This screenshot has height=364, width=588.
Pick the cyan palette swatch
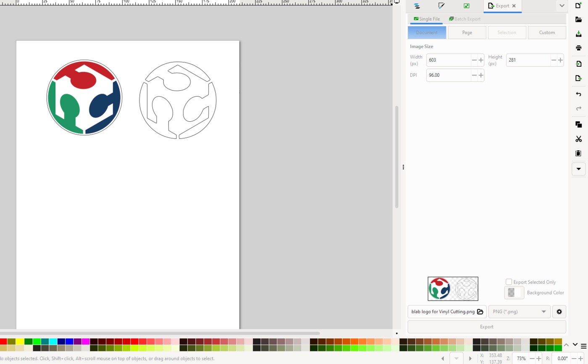coord(52,341)
